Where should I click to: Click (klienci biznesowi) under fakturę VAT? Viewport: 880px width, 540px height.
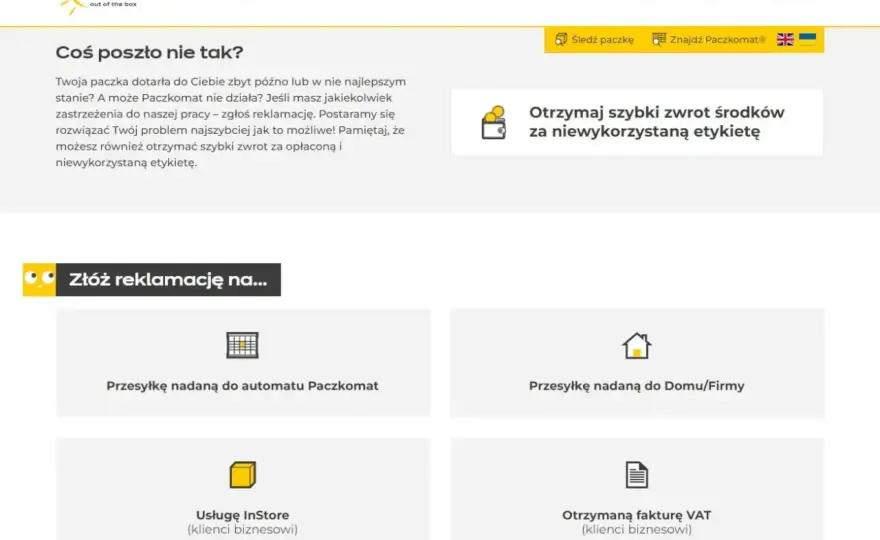coord(636,529)
